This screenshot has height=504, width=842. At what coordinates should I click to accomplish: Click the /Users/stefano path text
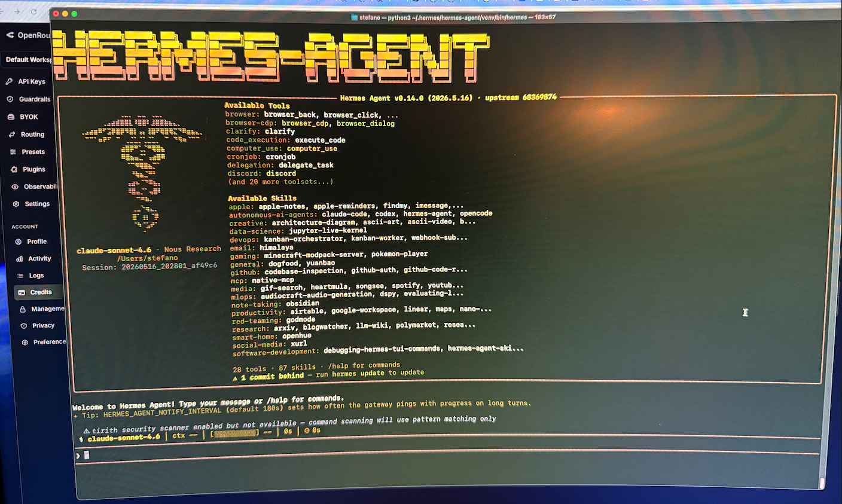pyautogui.click(x=148, y=258)
